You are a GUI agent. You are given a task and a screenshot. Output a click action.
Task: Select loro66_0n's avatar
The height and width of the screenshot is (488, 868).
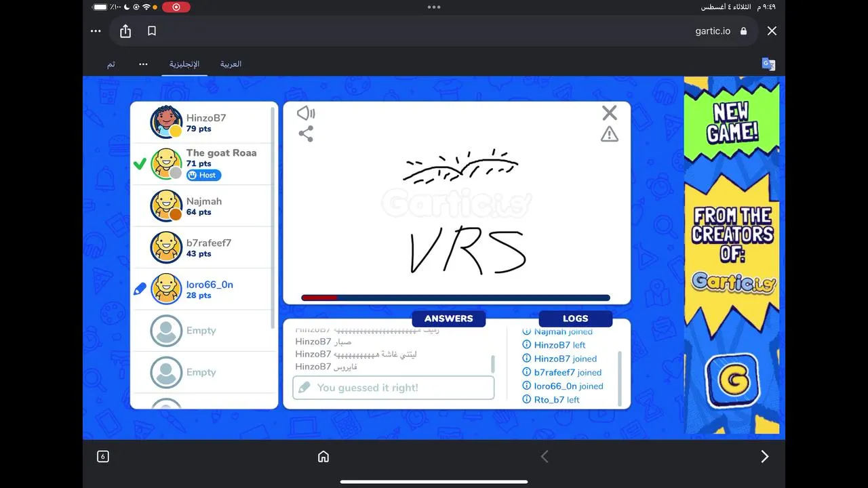[x=166, y=289]
